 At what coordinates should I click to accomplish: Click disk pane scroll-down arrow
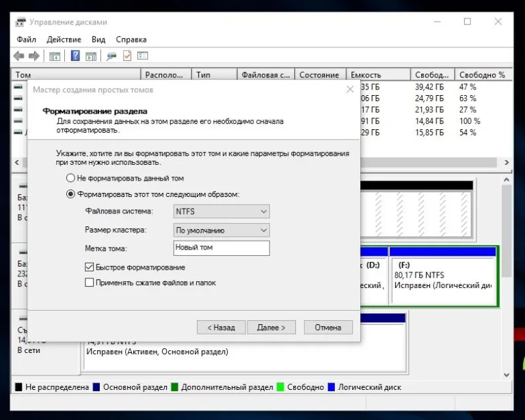pyautogui.click(x=507, y=375)
